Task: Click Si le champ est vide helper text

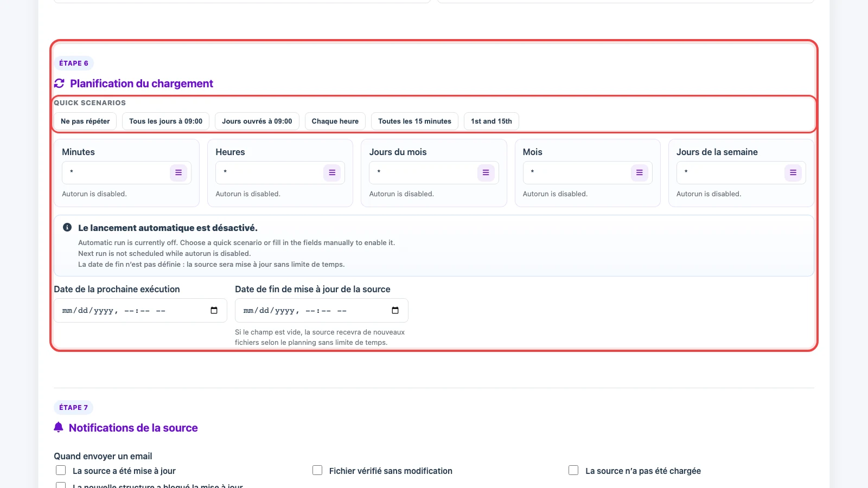Action: [320, 337]
